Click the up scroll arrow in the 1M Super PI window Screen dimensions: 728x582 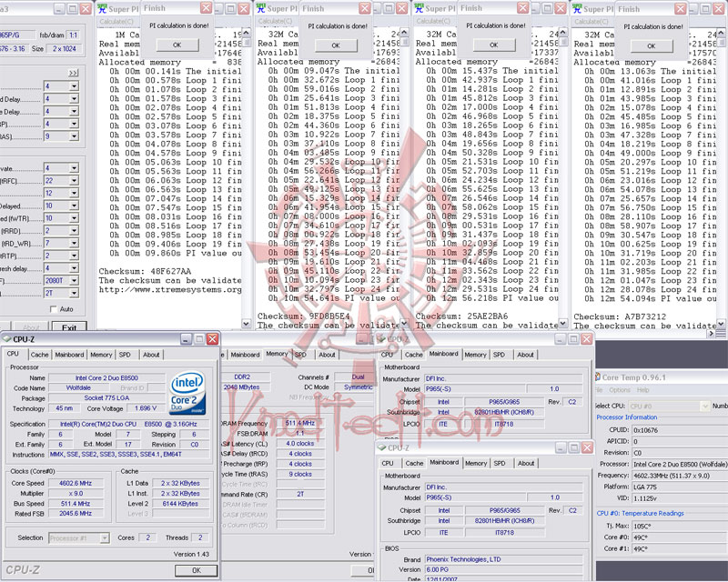(246, 33)
